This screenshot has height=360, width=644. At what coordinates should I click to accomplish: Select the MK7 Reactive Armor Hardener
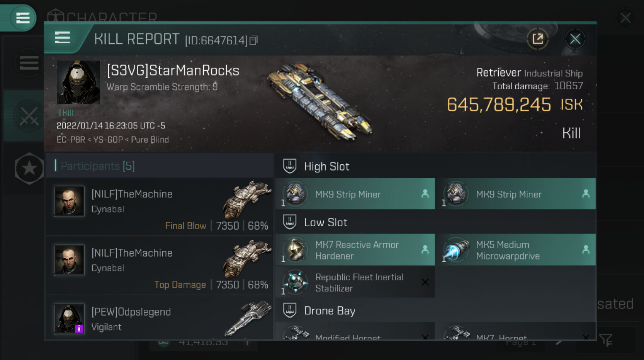[355, 250]
